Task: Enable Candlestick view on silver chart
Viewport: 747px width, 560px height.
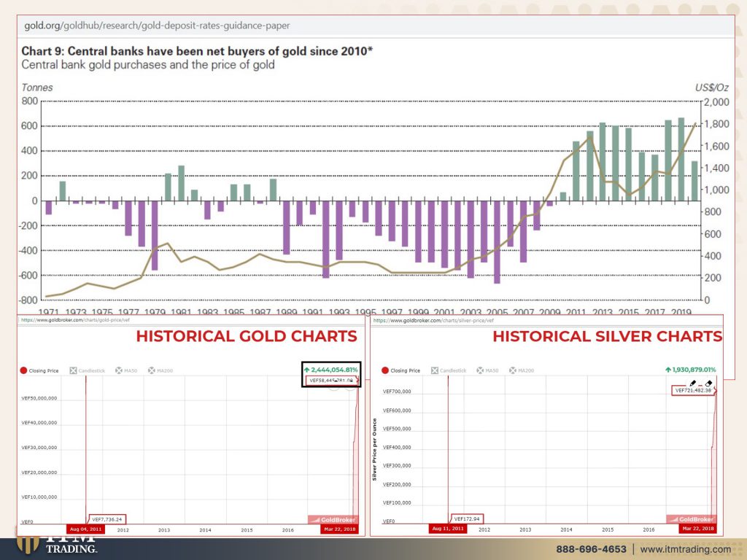Action: (446, 370)
